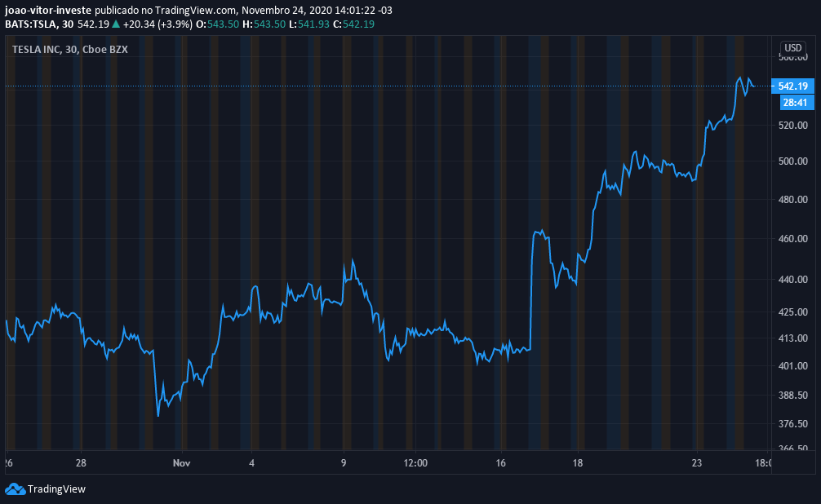Click the 376.50 price axis label
This screenshot has height=504, width=821.
792,424
